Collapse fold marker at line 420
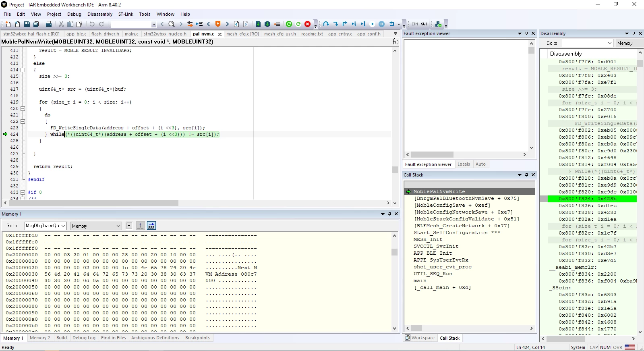 [x=23, y=108]
